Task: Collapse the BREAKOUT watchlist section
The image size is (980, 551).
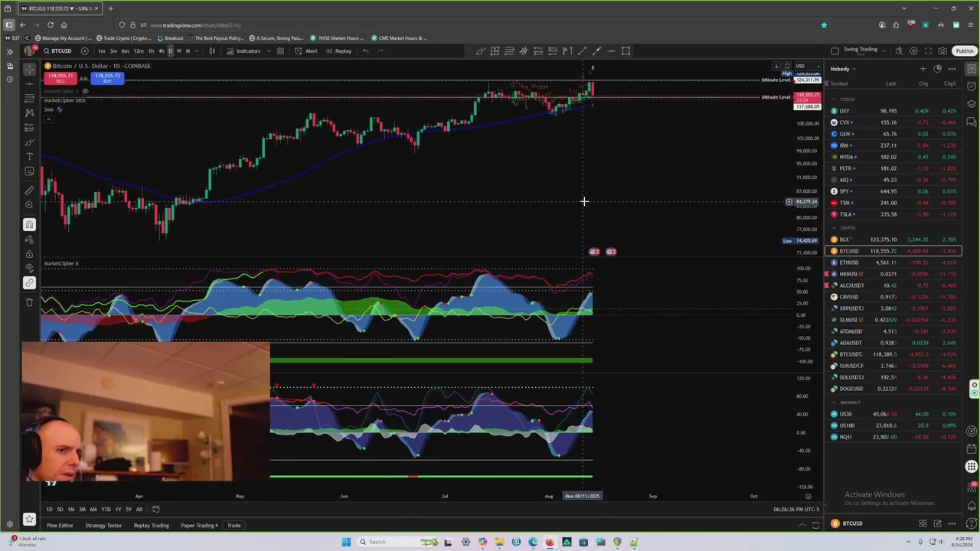Action: point(835,403)
